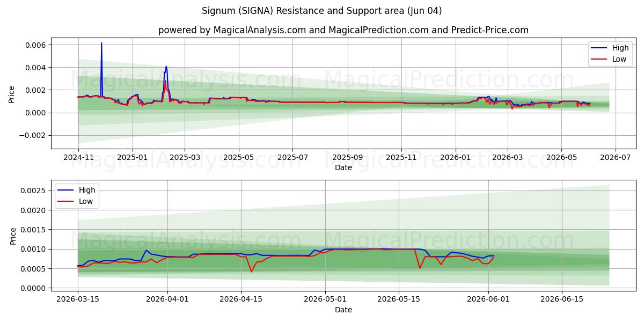Click the 0.0010 tick on bottom chart's price axis
This screenshot has height=322, width=644.
pos(34,250)
